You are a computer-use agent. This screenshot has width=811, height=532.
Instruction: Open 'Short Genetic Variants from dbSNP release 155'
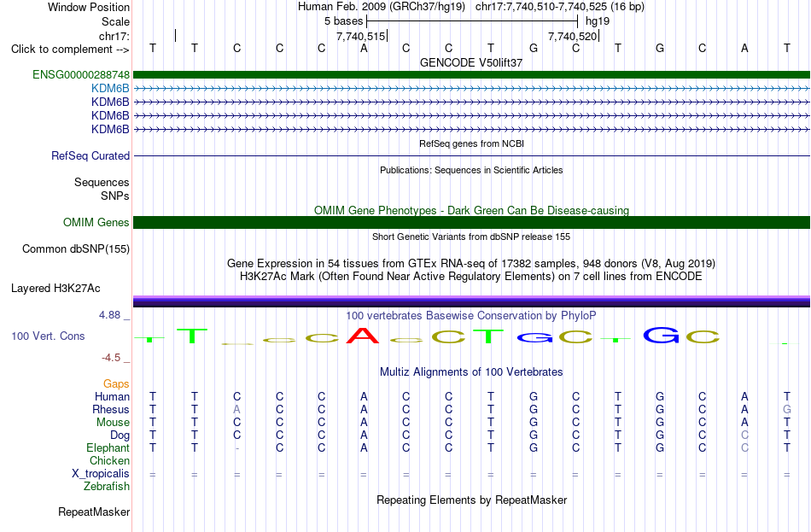[x=471, y=237]
